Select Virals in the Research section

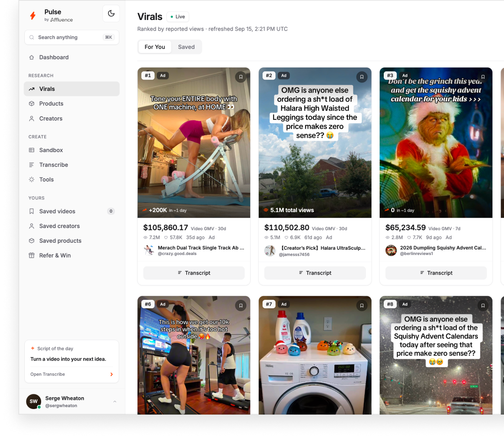click(x=72, y=89)
